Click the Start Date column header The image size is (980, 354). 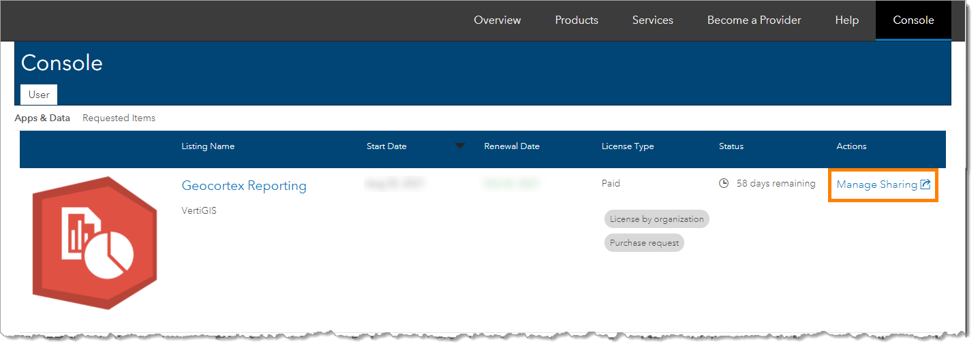tap(386, 146)
